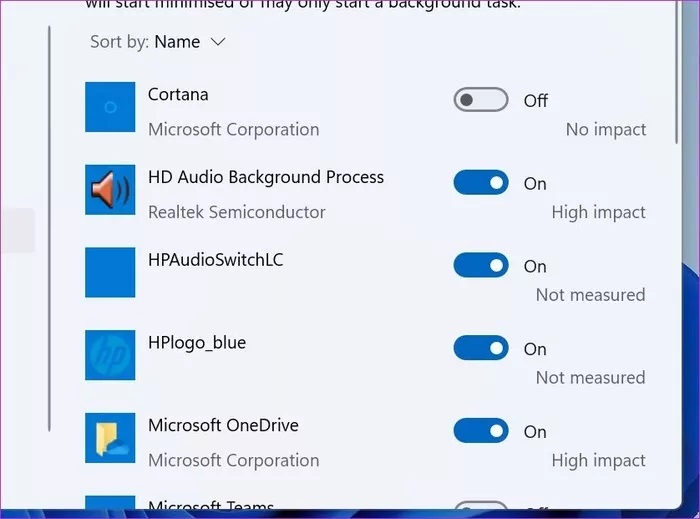Screen dimensions: 700x519
Task: Click the HPlogo_blue HP icon
Action: coord(110,355)
